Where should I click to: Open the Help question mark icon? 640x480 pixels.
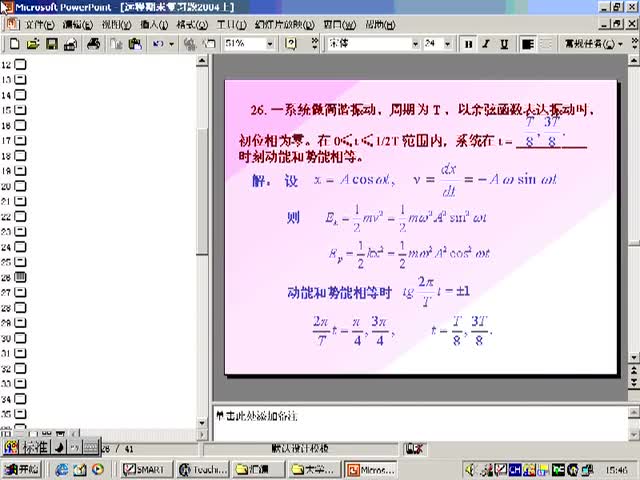tap(290, 44)
